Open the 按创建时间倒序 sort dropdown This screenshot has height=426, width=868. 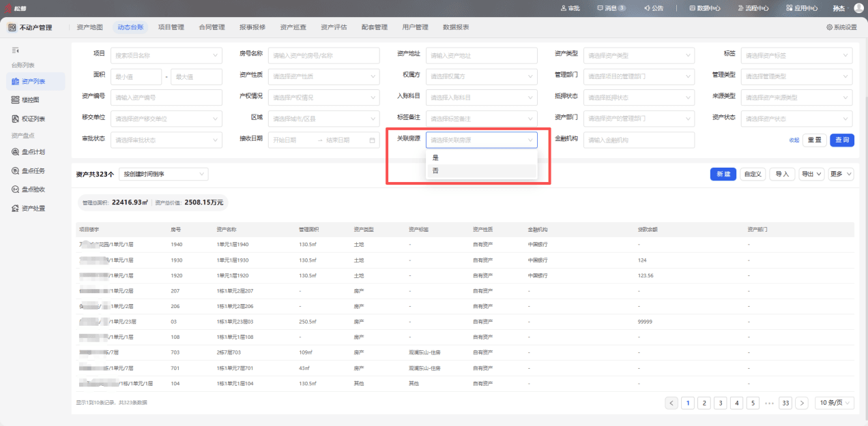pyautogui.click(x=163, y=174)
